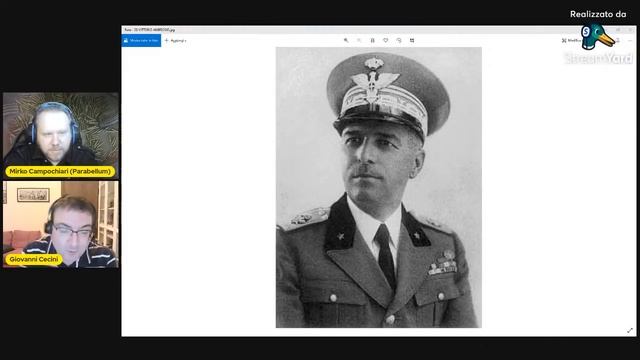640x360 pixels.
Task: Click the 'Realizzato da' text
Action: point(598,14)
